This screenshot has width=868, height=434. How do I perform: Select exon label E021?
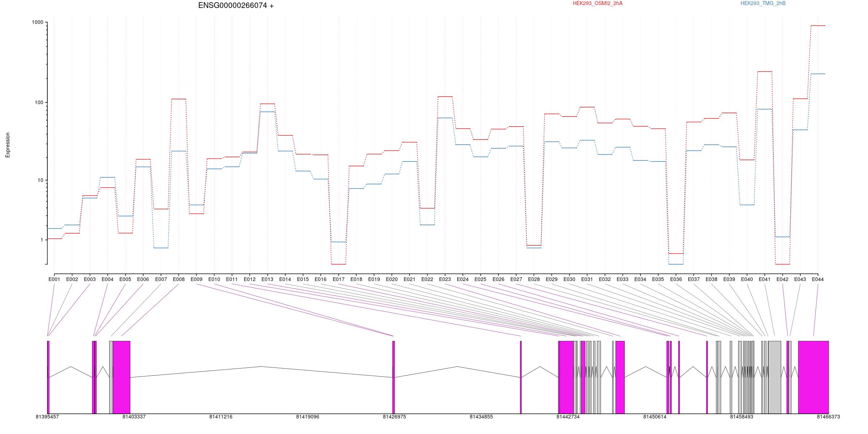coord(409,279)
